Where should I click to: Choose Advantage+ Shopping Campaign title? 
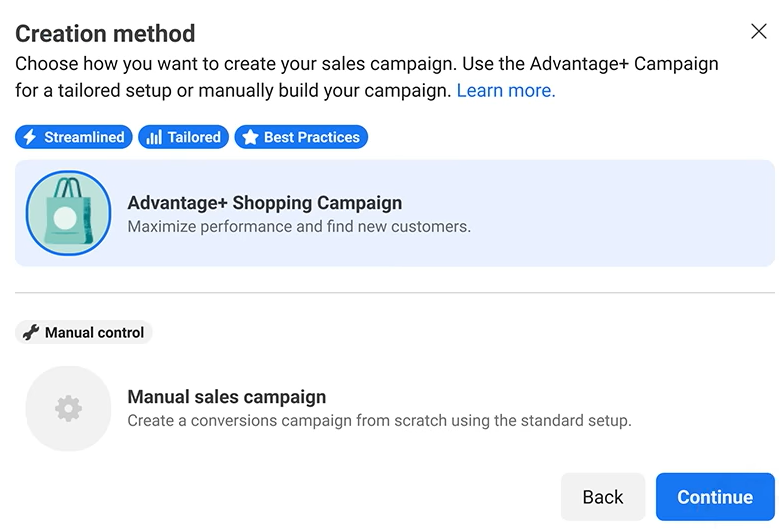click(264, 203)
